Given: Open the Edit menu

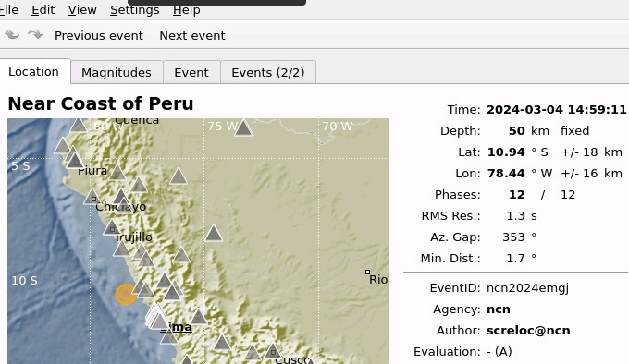Looking at the screenshot, I should (x=43, y=9).
